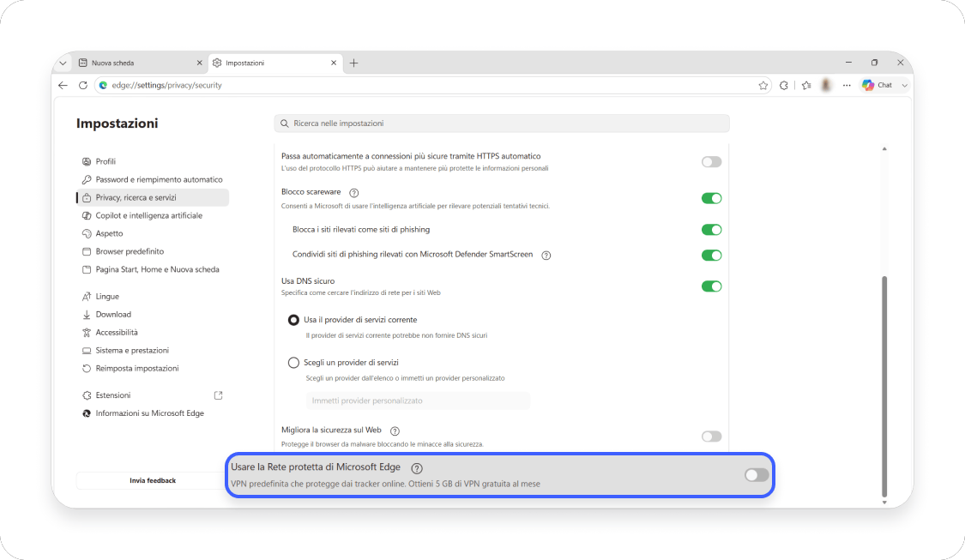Click the search magnifier icon in settings
965x560 pixels.
(284, 123)
